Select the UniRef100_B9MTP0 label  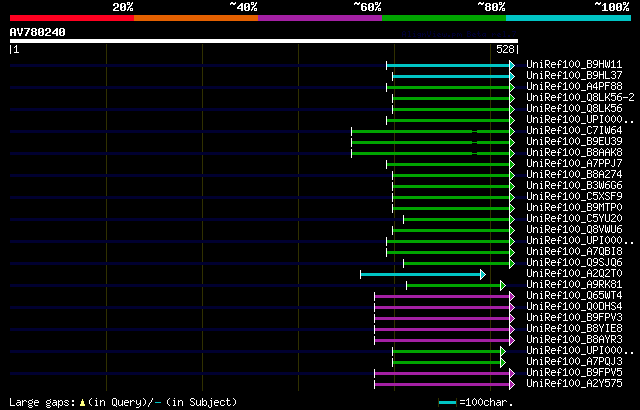tap(574, 208)
